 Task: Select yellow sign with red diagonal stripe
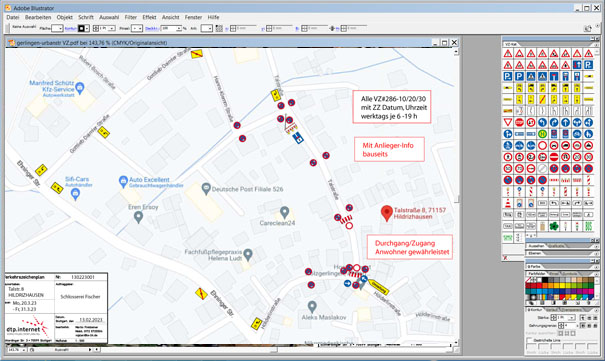tap(542, 99)
